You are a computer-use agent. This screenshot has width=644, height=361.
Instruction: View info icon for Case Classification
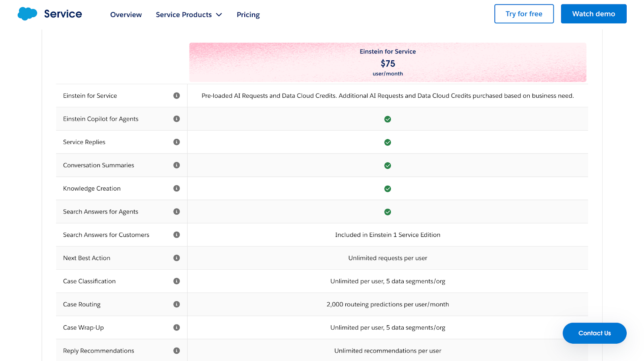pyautogui.click(x=176, y=281)
